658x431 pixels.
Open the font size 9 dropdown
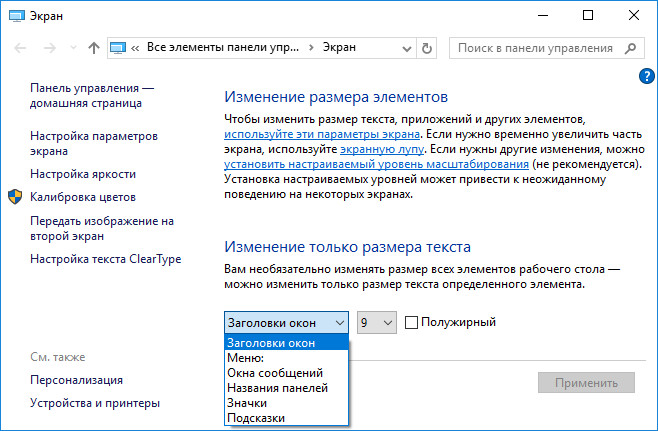376,323
